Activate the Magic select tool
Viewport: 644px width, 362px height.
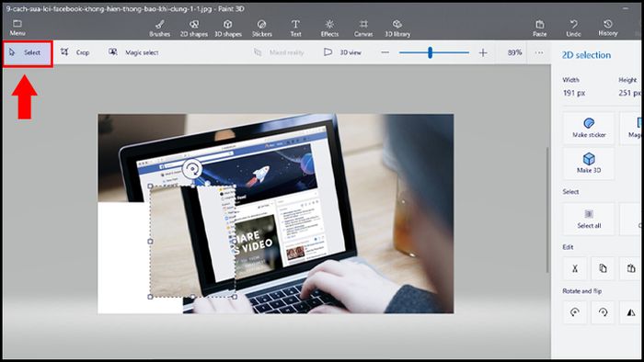(x=133, y=52)
